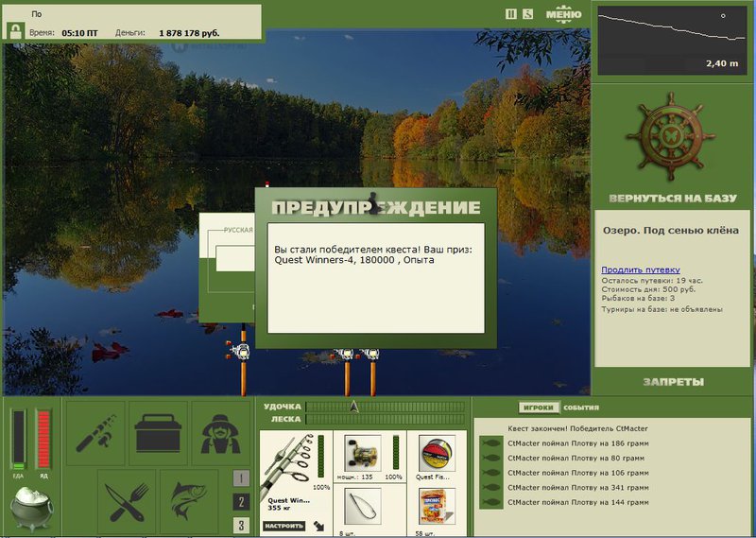Screen dimensions: 756x538
Task: Click the fish icon next to Плотву 144 грамм
Action: 491,502
